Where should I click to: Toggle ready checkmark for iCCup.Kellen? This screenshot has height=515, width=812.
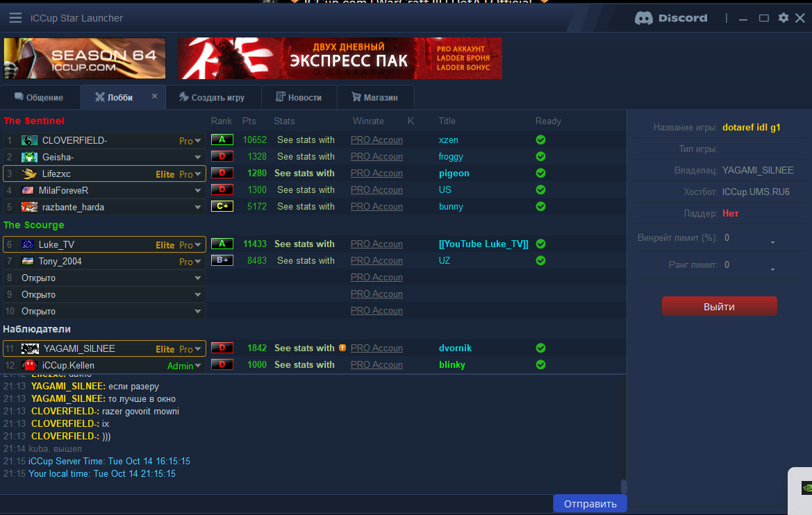coord(540,364)
